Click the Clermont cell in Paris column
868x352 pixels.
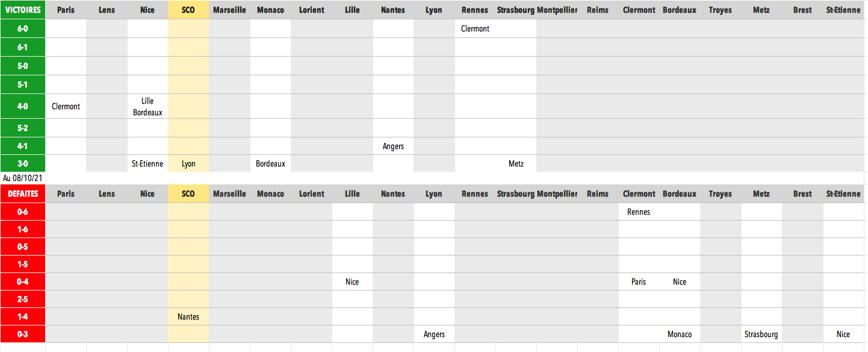tap(66, 106)
